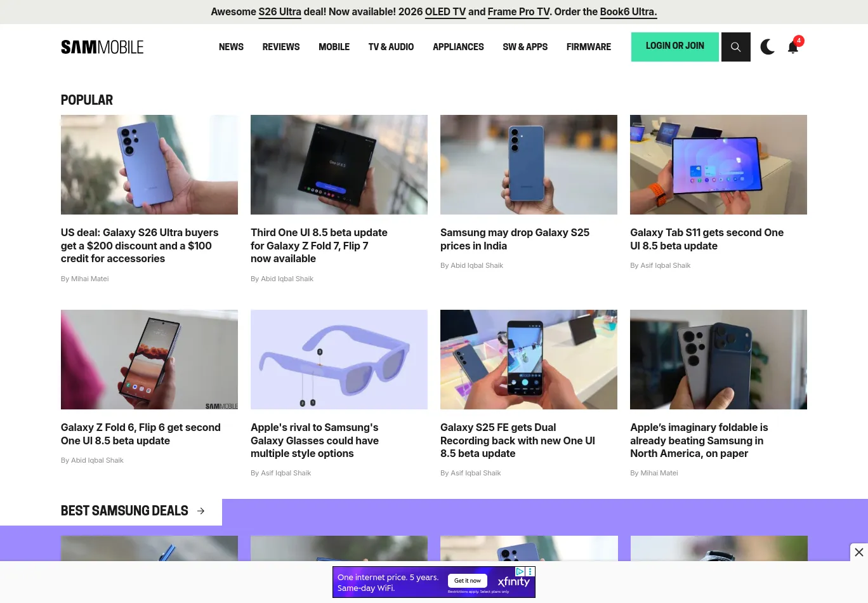868x603 pixels.
Task: Open the Galaxy Glasses article thumbnail
Action: click(x=339, y=359)
